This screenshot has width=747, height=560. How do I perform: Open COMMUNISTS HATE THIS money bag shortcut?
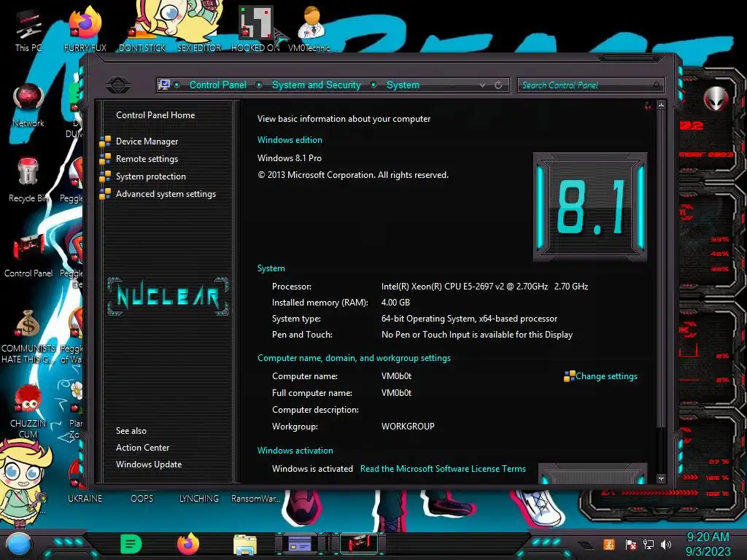[28, 335]
